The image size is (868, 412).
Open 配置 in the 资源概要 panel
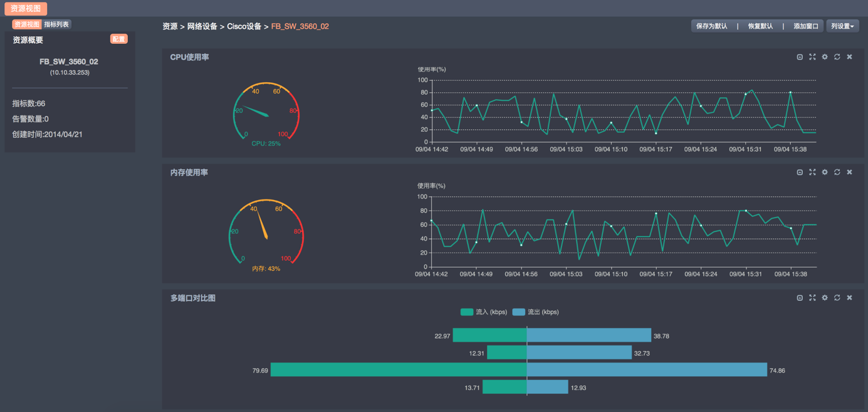[x=118, y=40]
